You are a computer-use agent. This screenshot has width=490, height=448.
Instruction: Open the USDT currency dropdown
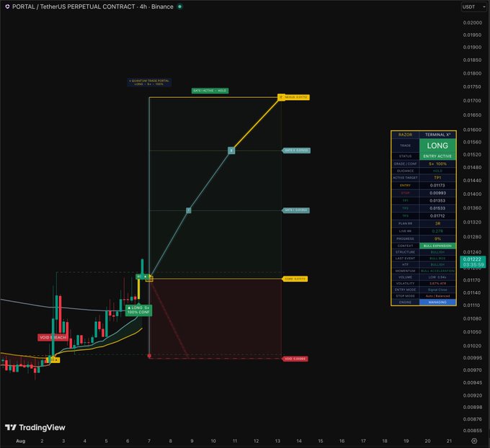click(473, 7)
